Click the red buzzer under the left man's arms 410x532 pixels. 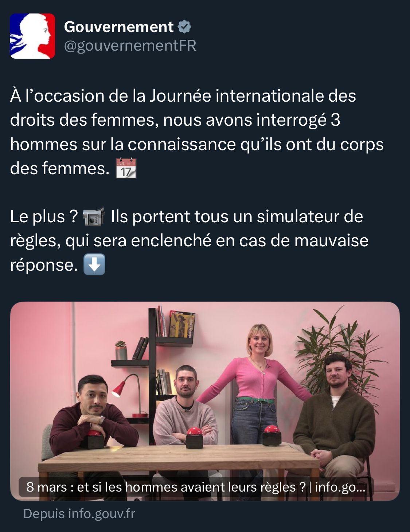tap(93, 439)
